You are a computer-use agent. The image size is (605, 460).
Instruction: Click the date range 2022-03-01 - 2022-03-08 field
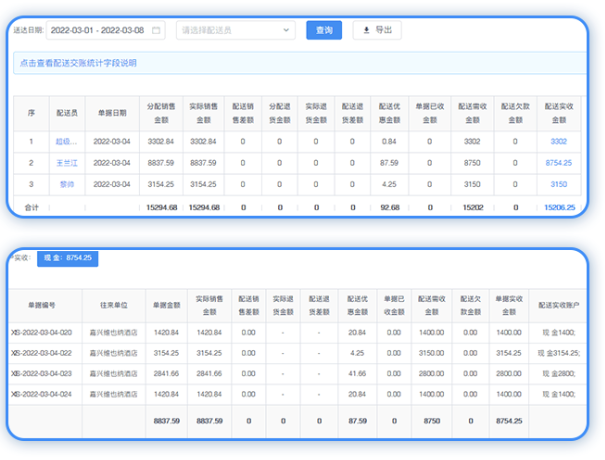[x=105, y=30]
